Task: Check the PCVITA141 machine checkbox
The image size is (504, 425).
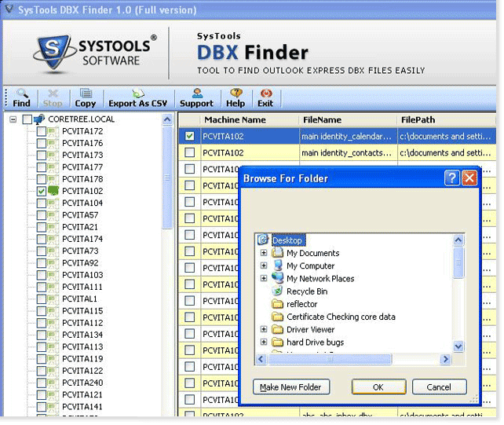Action: 41,407
